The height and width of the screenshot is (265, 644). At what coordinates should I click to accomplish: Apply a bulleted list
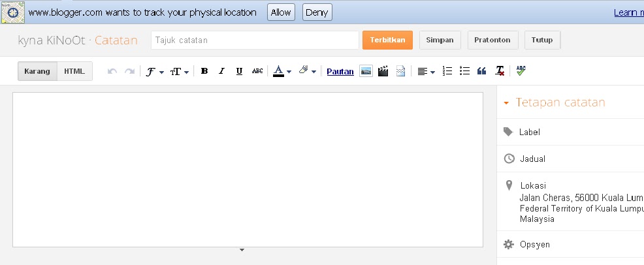pos(464,71)
